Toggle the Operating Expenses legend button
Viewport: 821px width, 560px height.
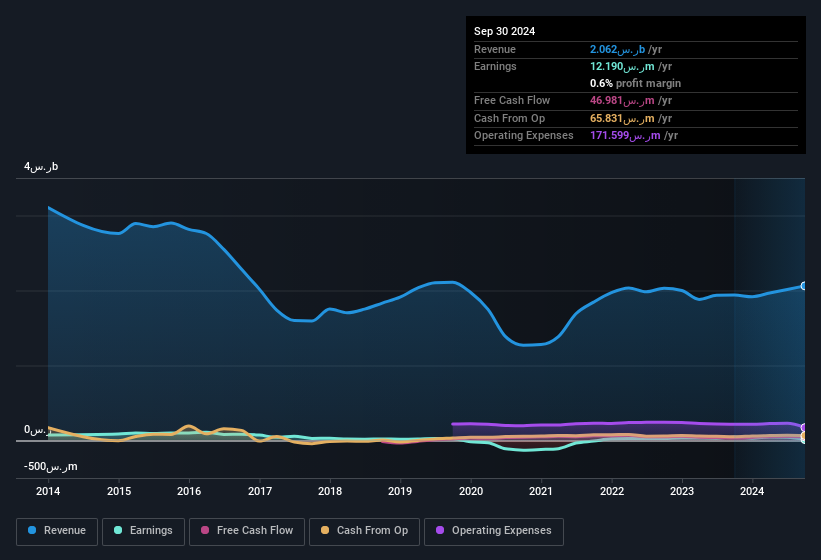(494, 531)
